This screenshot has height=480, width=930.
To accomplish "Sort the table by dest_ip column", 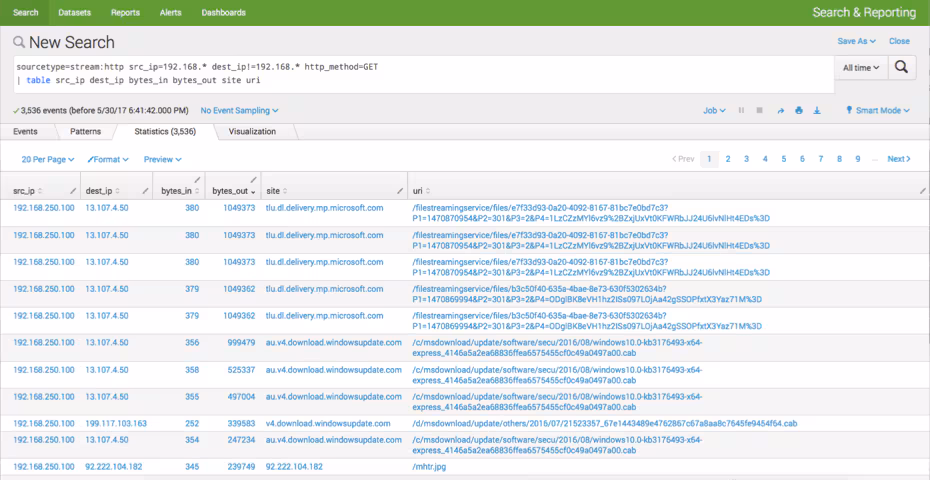I will pyautogui.click(x=99, y=190).
